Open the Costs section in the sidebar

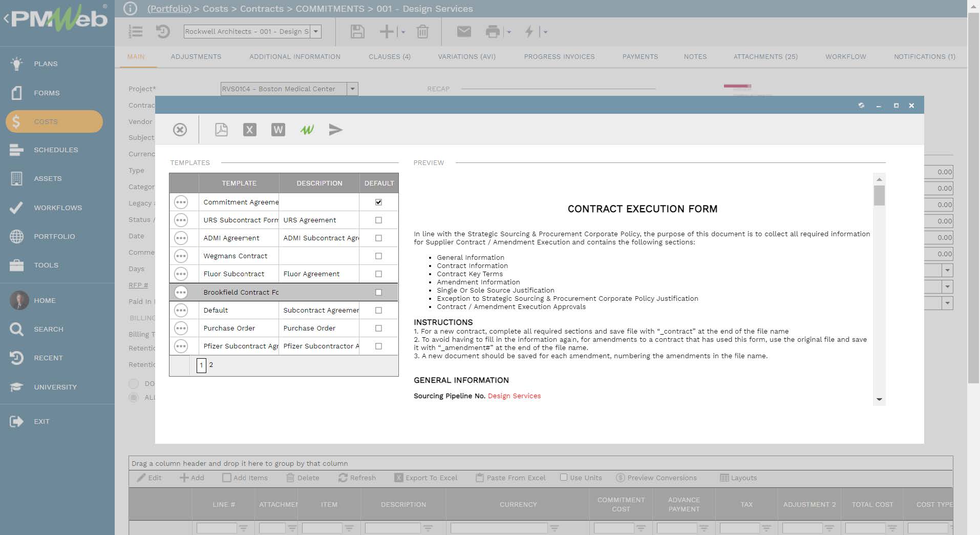(46, 121)
